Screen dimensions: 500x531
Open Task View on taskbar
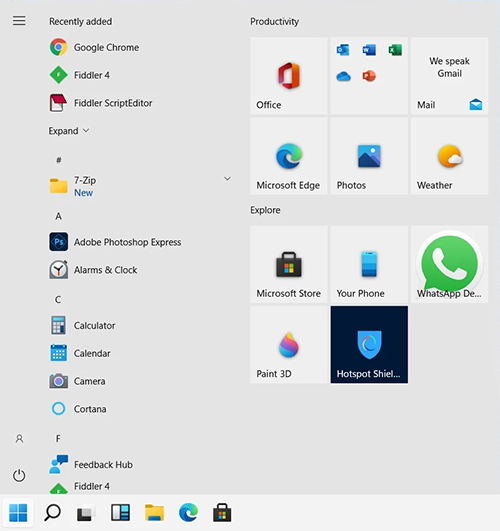click(86, 513)
